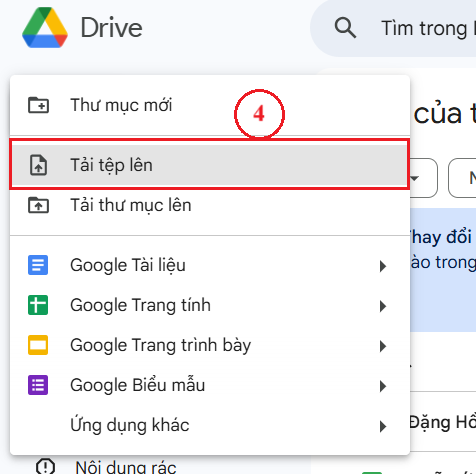Viewport: 476px width, 474px height.
Task: Click the purple Google Forms icon
Action: tap(38, 385)
